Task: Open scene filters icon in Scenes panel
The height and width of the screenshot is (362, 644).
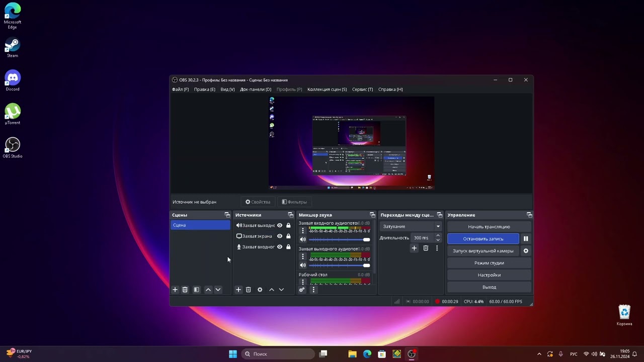Action: [196, 290]
